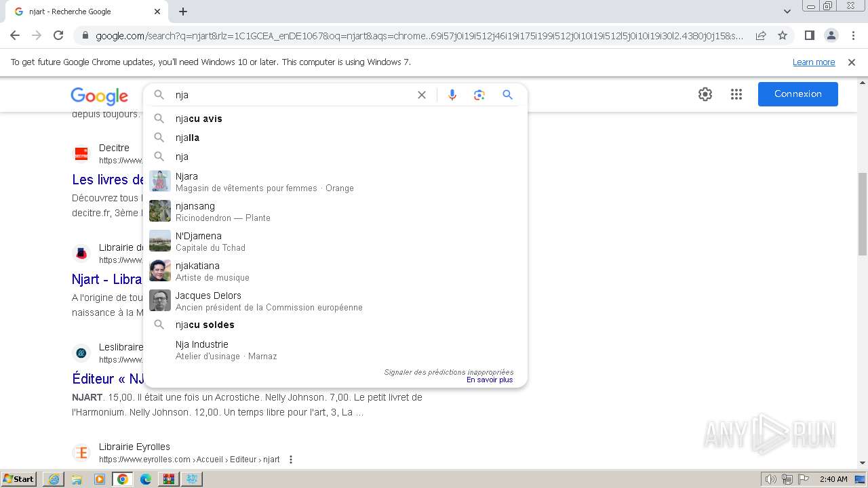Click inside the search input field

pos(292,95)
